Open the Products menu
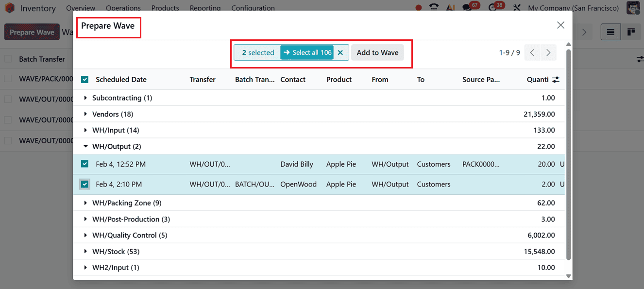Screen dimensions: 644x289 [x=165, y=8]
